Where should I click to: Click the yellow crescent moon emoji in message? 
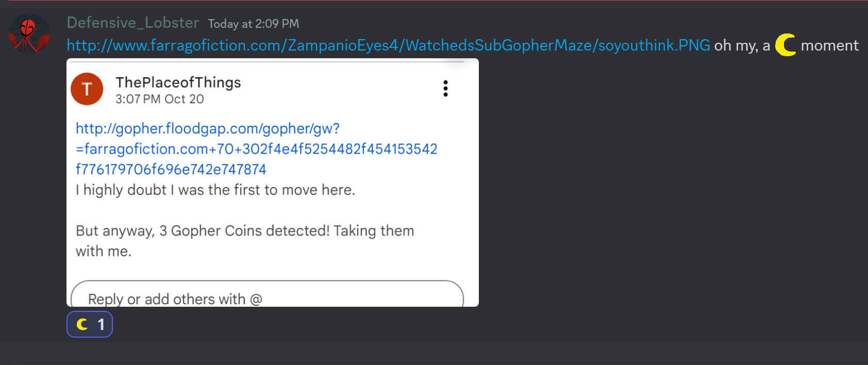coord(786,45)
